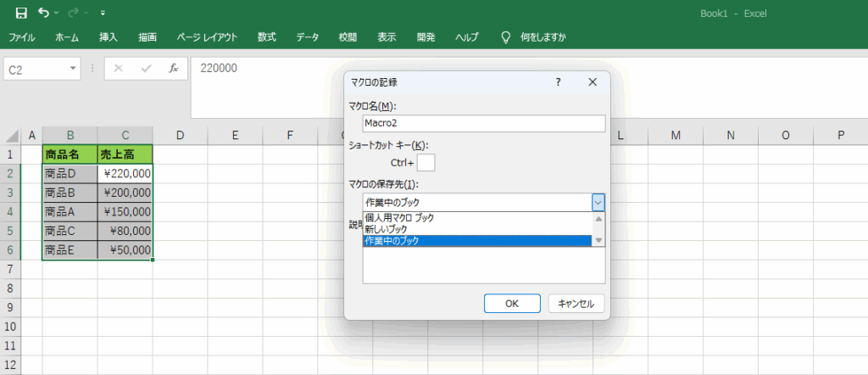Click the Undo arrow icon
Viewport: 868px width, 375px height.
43,14
